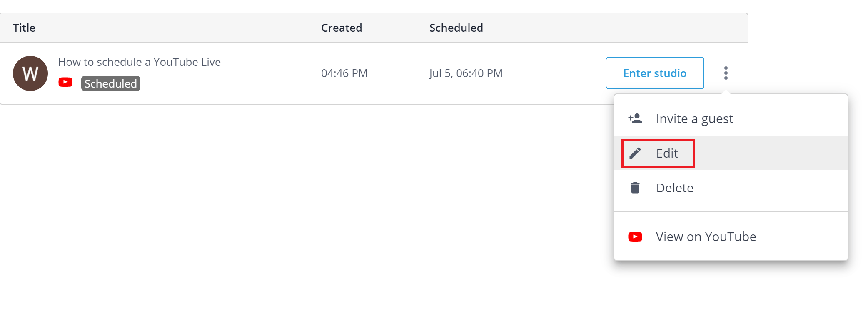Click the YouTube icon in the dropdown menu

tap(635, 237)
